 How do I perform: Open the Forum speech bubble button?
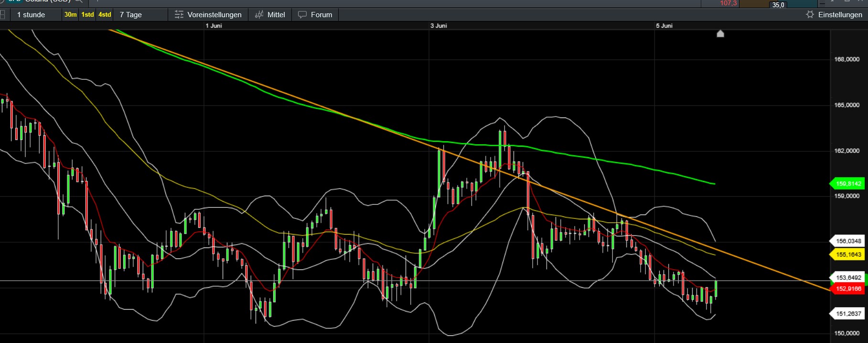(x=315, y=15)
